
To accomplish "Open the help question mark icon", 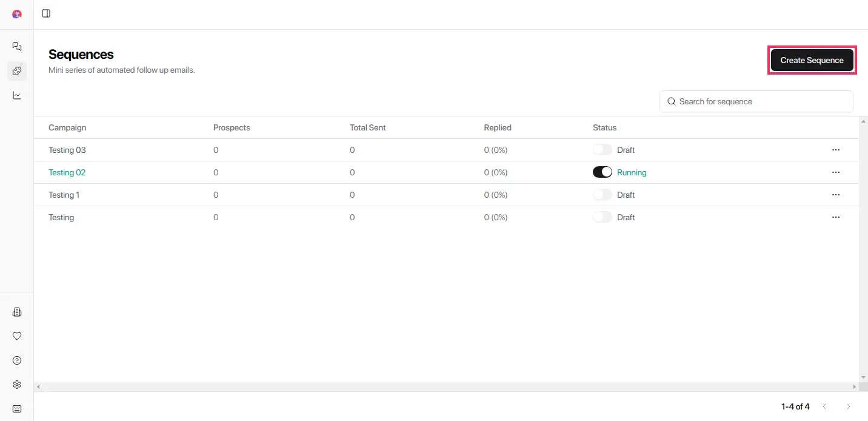I will coord(17,360).
